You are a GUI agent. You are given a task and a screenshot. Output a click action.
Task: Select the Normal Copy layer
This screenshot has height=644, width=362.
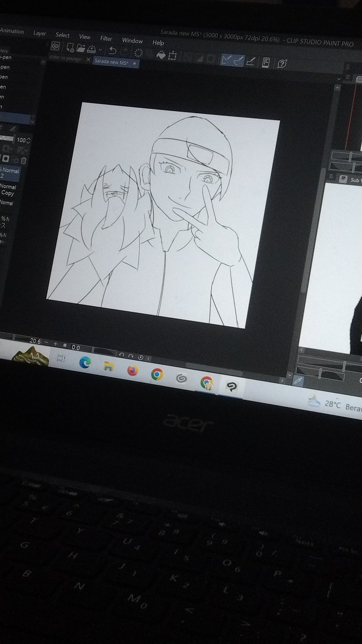8,190
